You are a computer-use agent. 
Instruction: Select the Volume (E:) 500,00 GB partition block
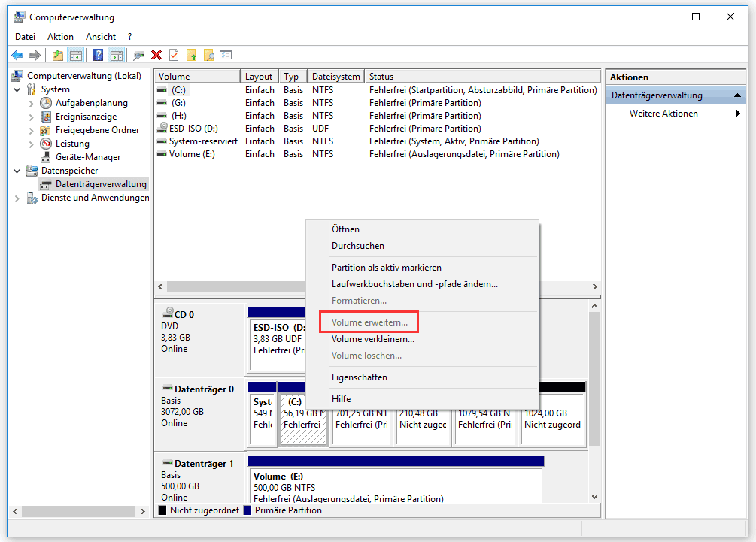pyautogui.click(x=396, y=485)
